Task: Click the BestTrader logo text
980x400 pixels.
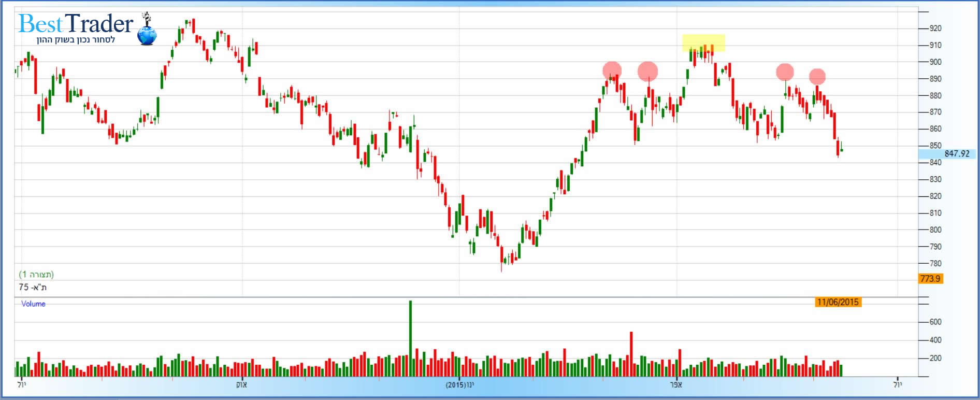Action: point(76,24)
